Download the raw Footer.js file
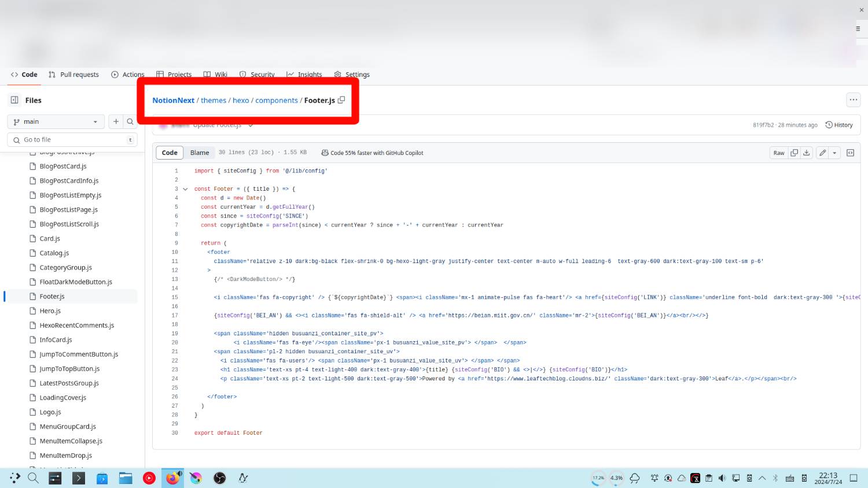The height and width of the screenshot is (488, 868). click(x=807, y=153)
